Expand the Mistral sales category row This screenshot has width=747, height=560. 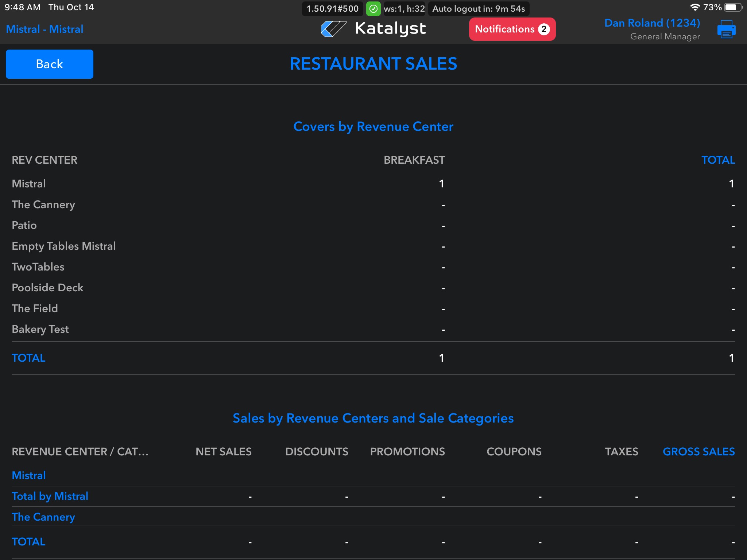coord(29,475)
